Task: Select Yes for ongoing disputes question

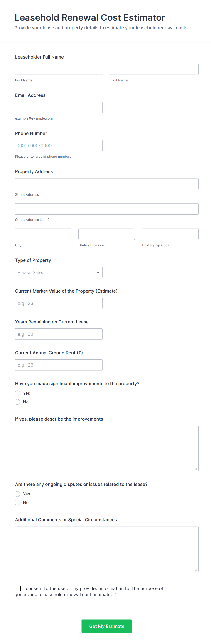Action: [17, 494]
